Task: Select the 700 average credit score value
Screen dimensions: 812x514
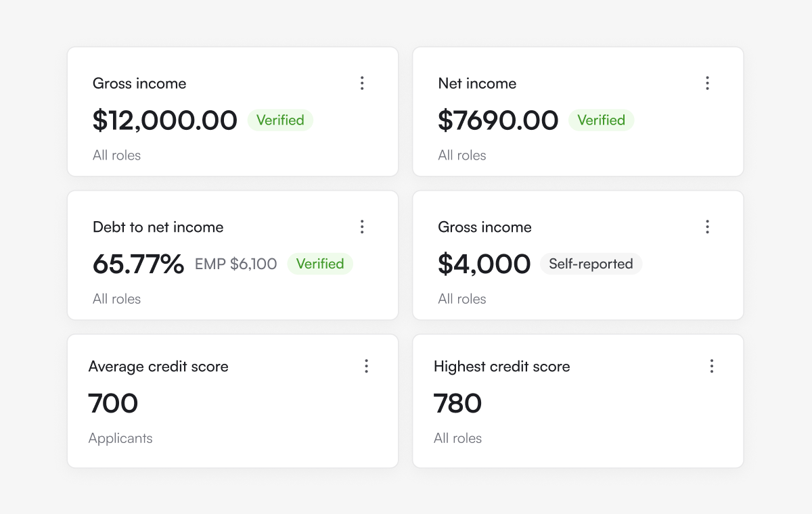Action: click(x=113, y=404)
